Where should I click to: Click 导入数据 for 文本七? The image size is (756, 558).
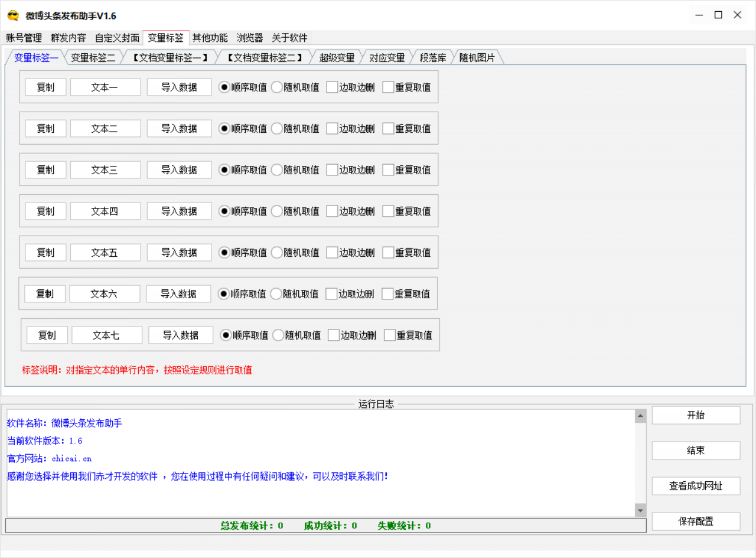(x=181, y=335)
